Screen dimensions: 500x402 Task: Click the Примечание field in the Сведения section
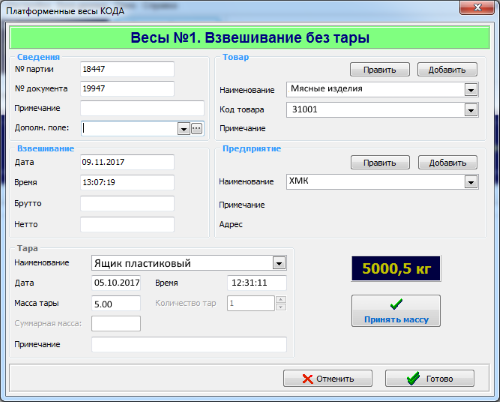(142, 108)
